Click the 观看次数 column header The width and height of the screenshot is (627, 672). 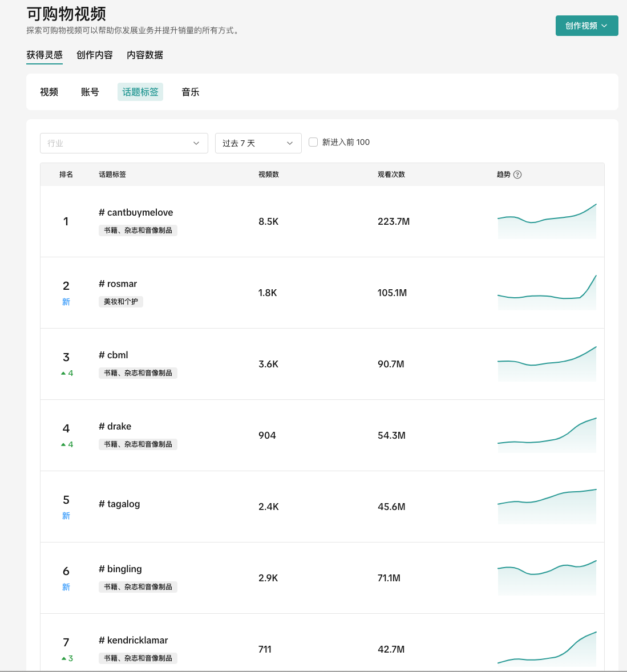coord(391,175)
